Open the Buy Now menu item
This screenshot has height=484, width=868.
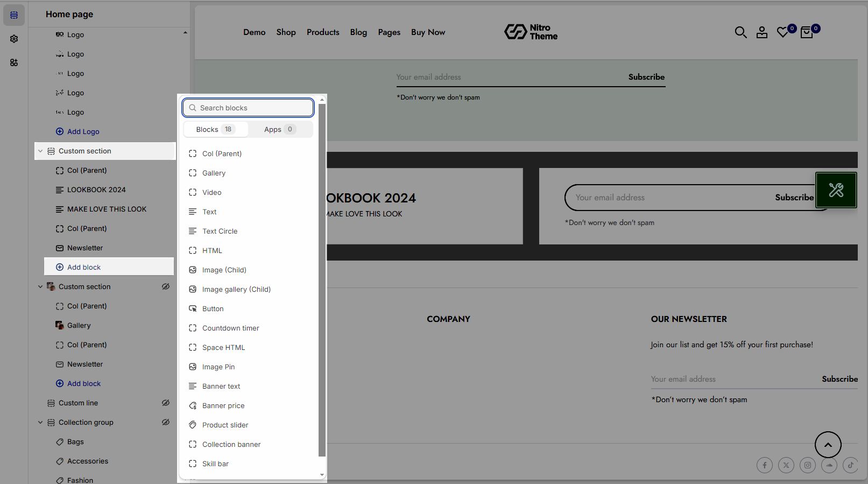[x=428, y=32]
